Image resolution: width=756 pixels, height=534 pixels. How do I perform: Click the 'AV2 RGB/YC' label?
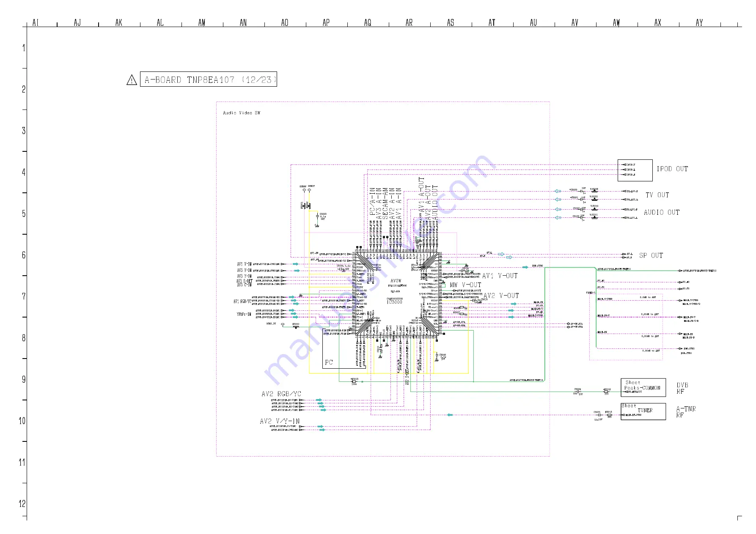281,394
